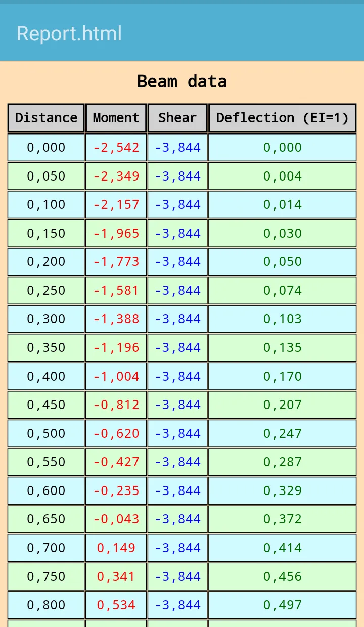Image resolution: width=364 pixels, height=627 pixels.
Task: Select distance cell 0,150
Action: click(x=46, y=233)
